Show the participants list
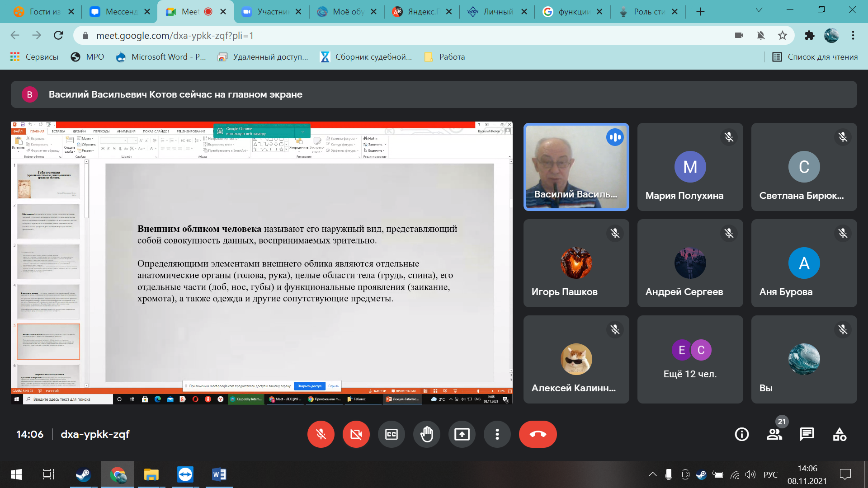Viewport: 868px width, 488px height. (774, 434)
